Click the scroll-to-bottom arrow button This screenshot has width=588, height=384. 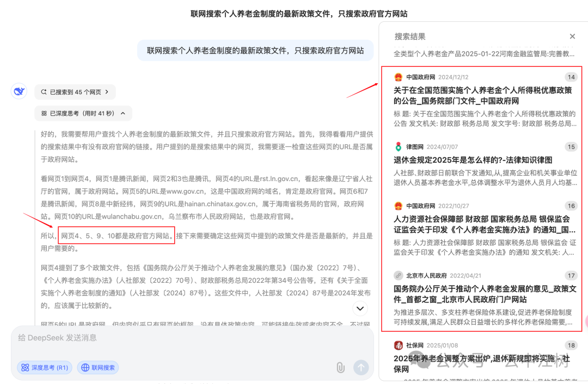pos(360,308)
